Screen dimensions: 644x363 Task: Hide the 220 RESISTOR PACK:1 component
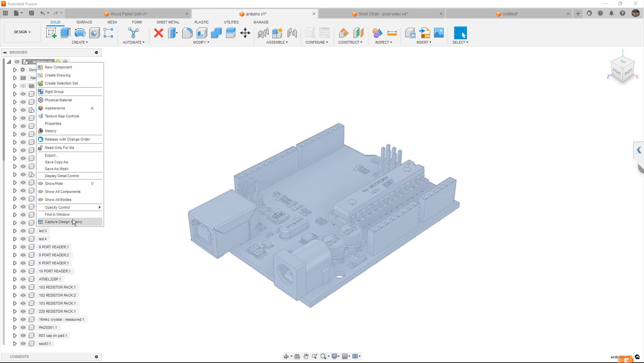[23, 311]
